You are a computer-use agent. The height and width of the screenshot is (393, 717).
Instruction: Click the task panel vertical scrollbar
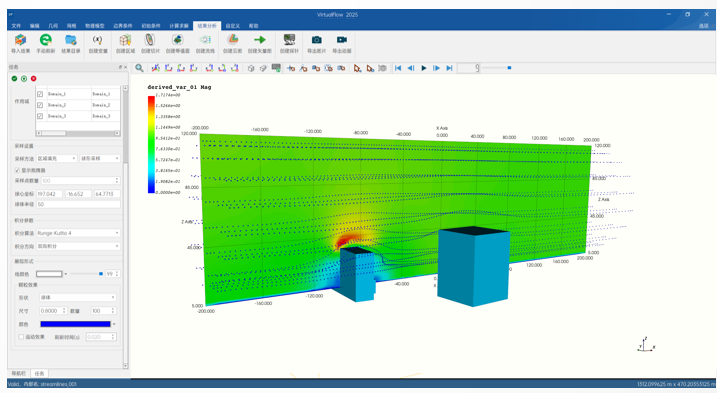coord(125,226)
